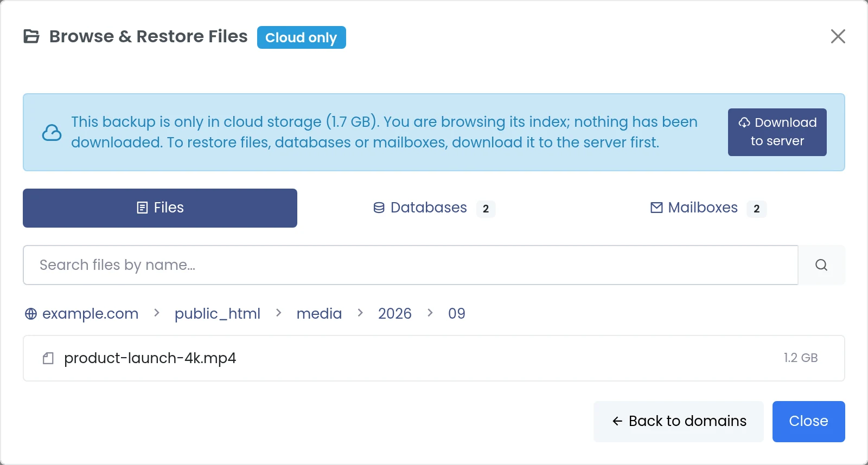Download the backup to server
868x465 pixels.
tap(777, 132)
